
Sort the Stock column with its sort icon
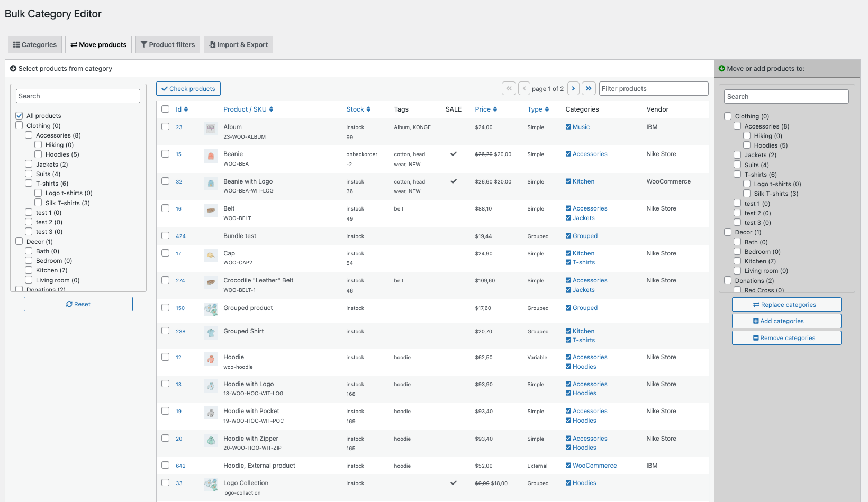coord(369,109)
